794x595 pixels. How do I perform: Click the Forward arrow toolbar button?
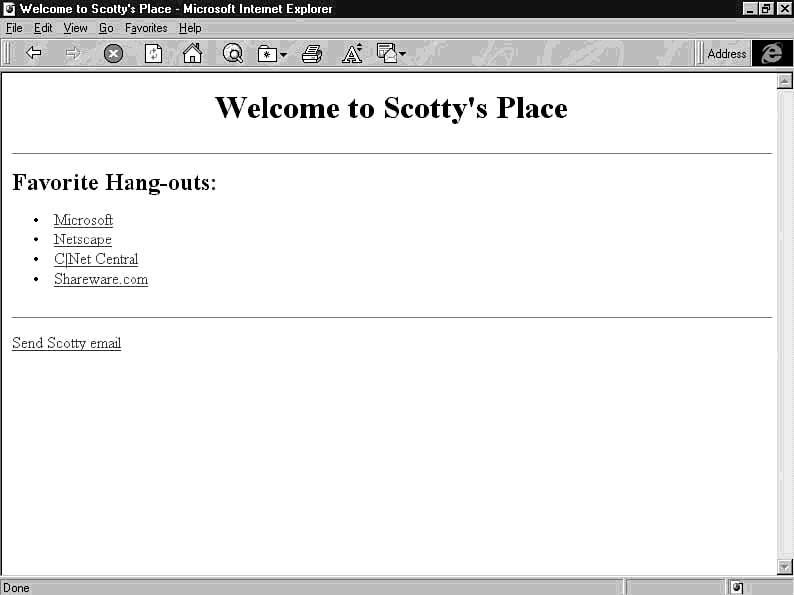[x=73, y=54]
